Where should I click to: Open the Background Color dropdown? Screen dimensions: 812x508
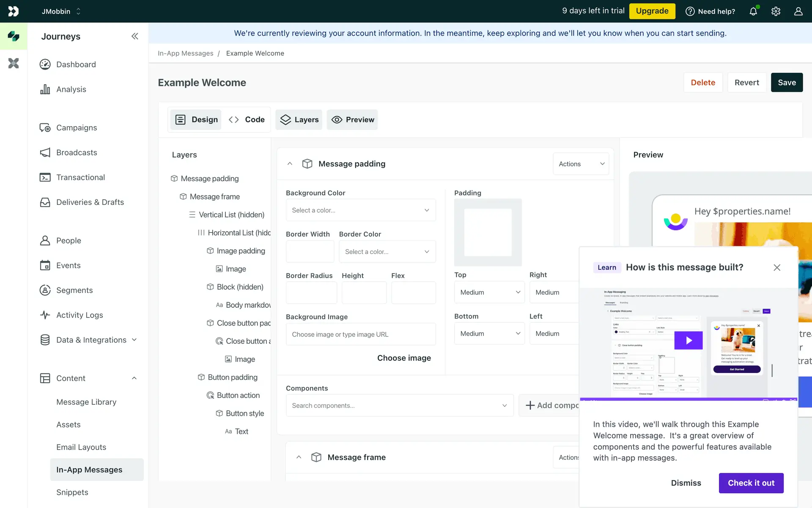[360, 210]
